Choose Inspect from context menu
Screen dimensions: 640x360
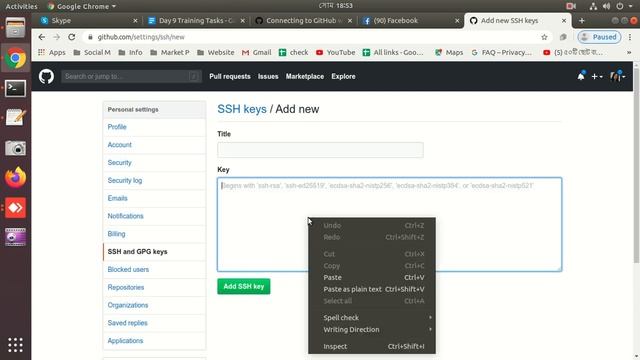(x=372, y=347)
